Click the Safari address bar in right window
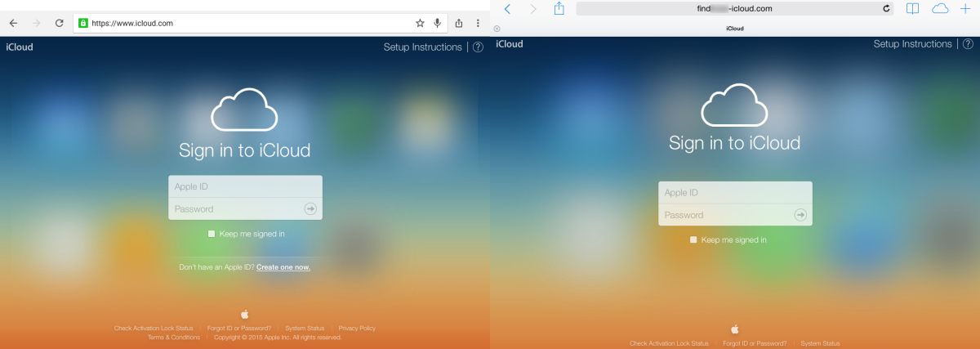The height and width of the screenshot is (349, 980). (x=735, y=8)
